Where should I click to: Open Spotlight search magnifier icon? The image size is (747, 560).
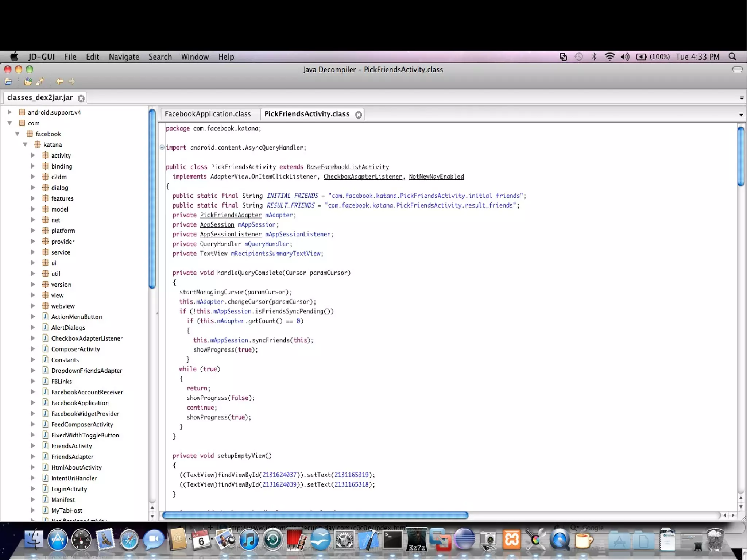pyautogui.click(x=732, y=57)
